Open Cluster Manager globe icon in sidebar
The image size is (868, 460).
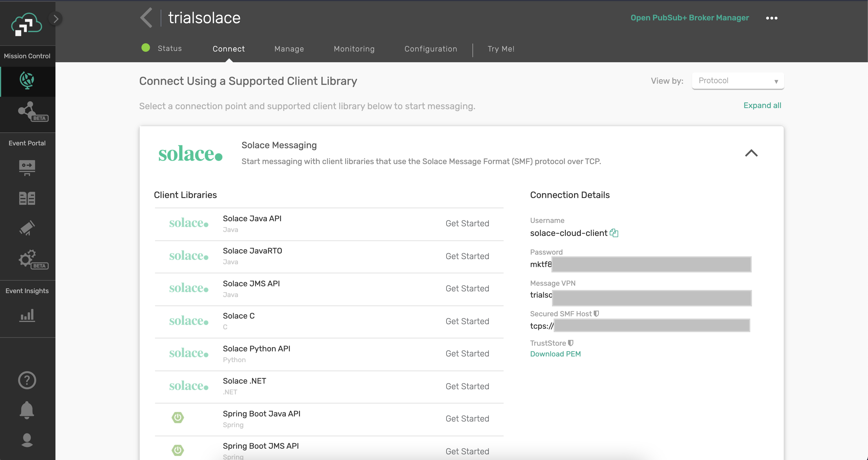27,80
